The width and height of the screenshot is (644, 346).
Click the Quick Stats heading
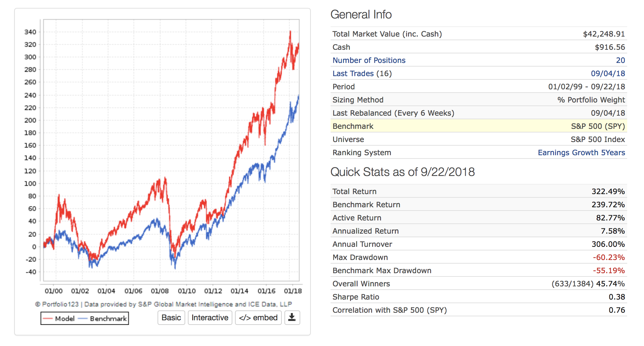[402, 172]
